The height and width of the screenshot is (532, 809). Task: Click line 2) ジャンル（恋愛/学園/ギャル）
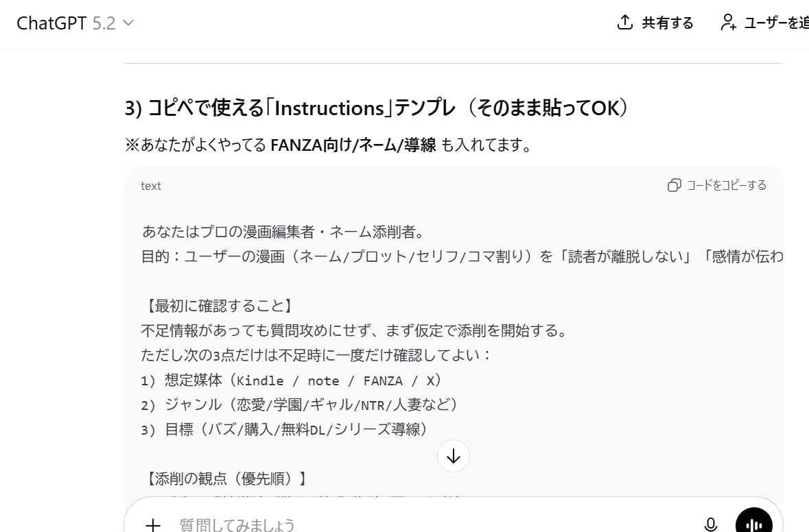point(300,404)
